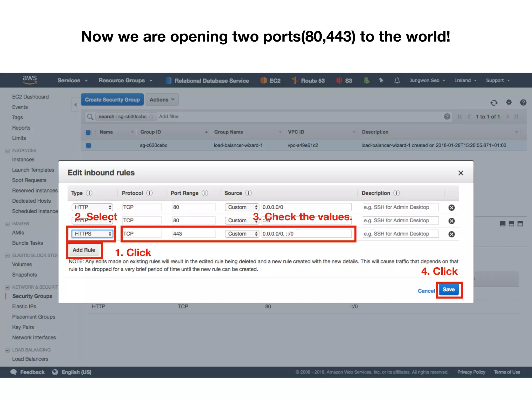The height and width of the screenshot is (399, 532).
Task: Open Load Balancers in sidebar
Action: [x=30, y=359]
